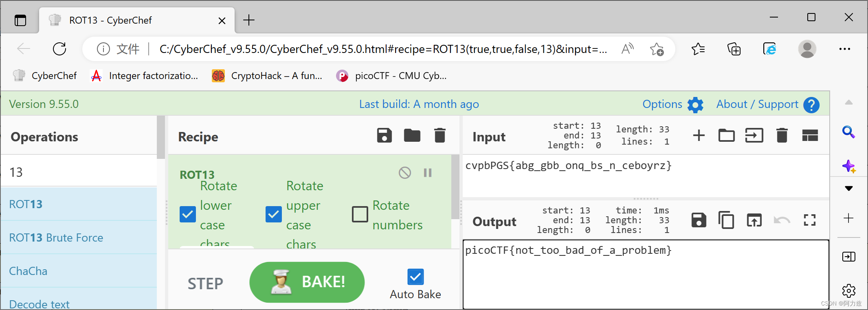
Task: Open the CyberChef bookmark
Action: (x=45, y=76)
